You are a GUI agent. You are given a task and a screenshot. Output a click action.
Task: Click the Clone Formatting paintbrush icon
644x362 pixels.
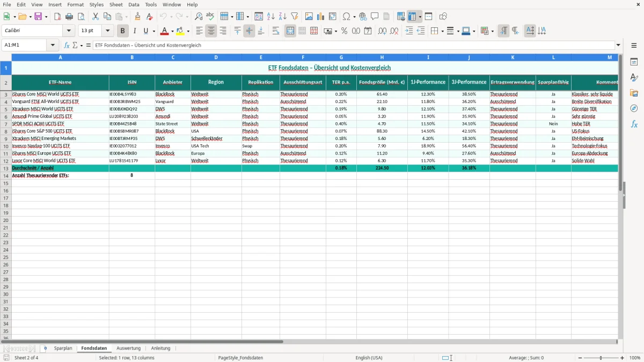(138, 17)
